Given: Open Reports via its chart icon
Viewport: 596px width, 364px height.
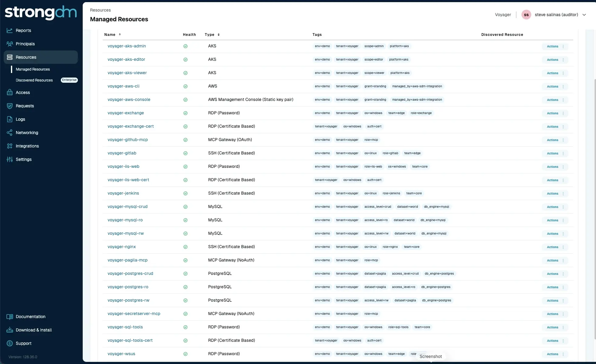Looking at the screenshot, I should tap(10, 30).
